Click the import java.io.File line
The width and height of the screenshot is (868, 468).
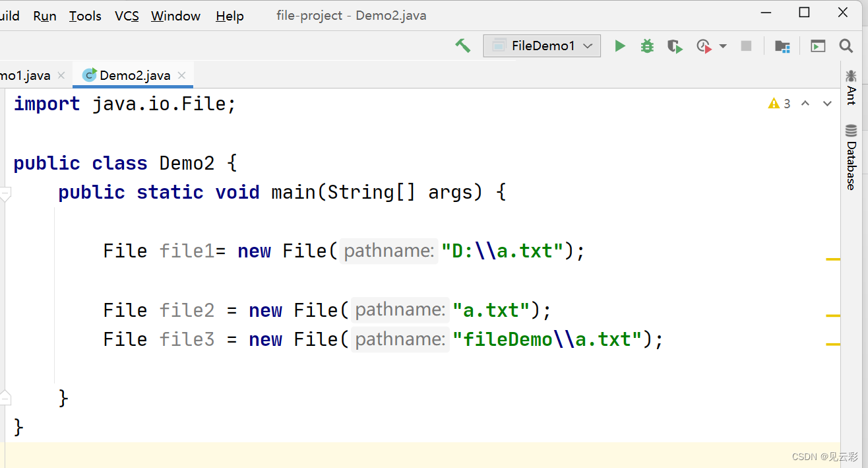[x=125, y=104]
